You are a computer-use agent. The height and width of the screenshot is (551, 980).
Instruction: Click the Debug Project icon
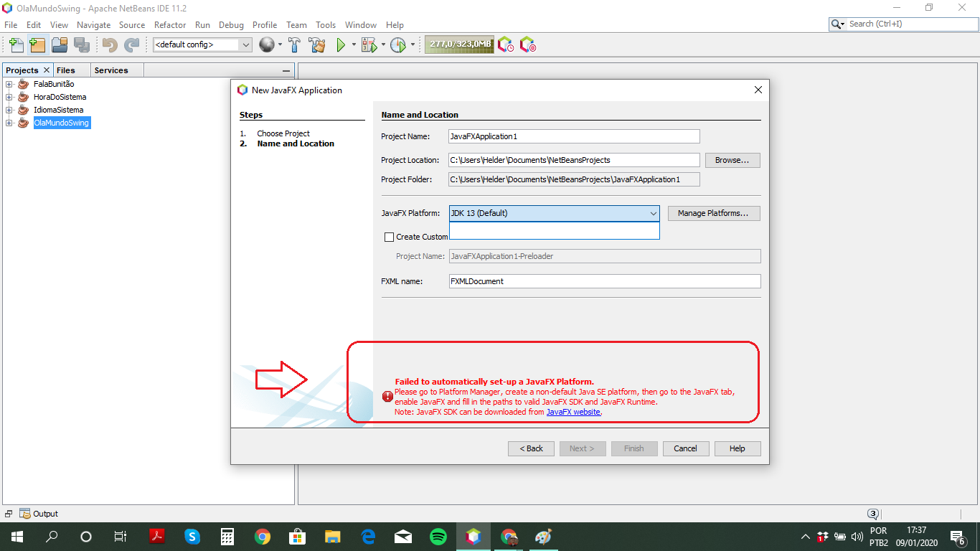tap(369, 44)
